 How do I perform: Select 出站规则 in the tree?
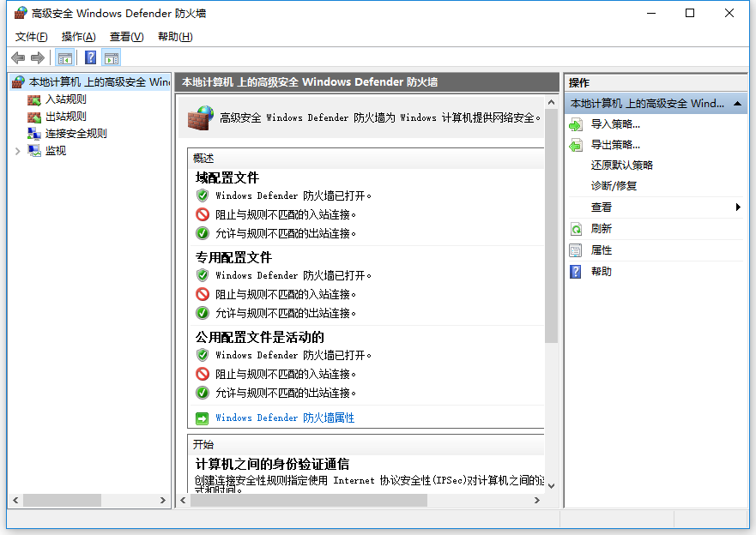65,117
